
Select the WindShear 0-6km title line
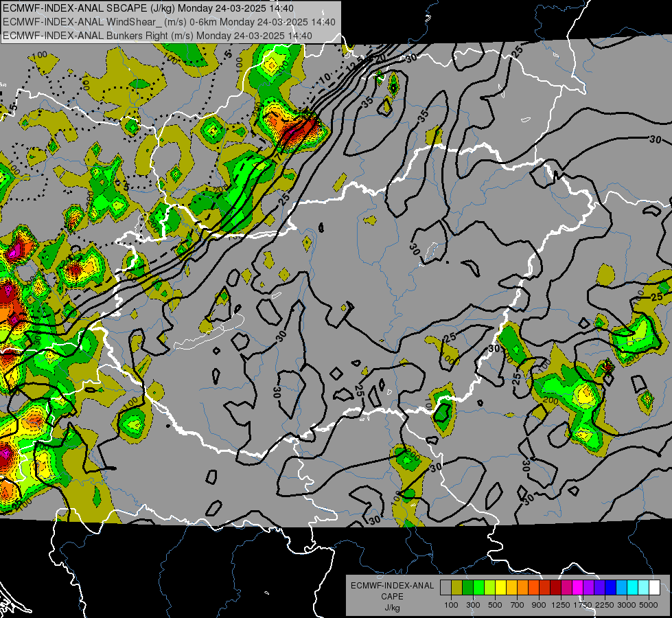tap(169, 22)
